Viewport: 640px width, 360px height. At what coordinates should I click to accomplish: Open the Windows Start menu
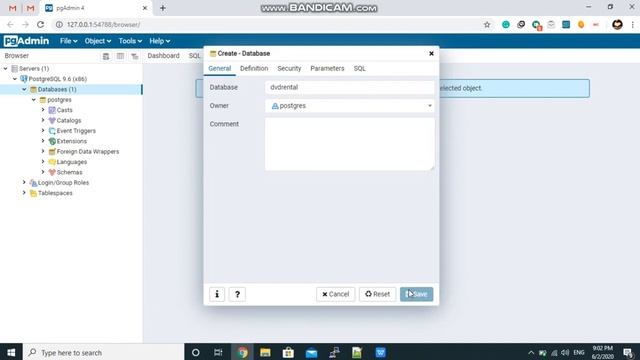pyautogui.click(x=11, y=352)
